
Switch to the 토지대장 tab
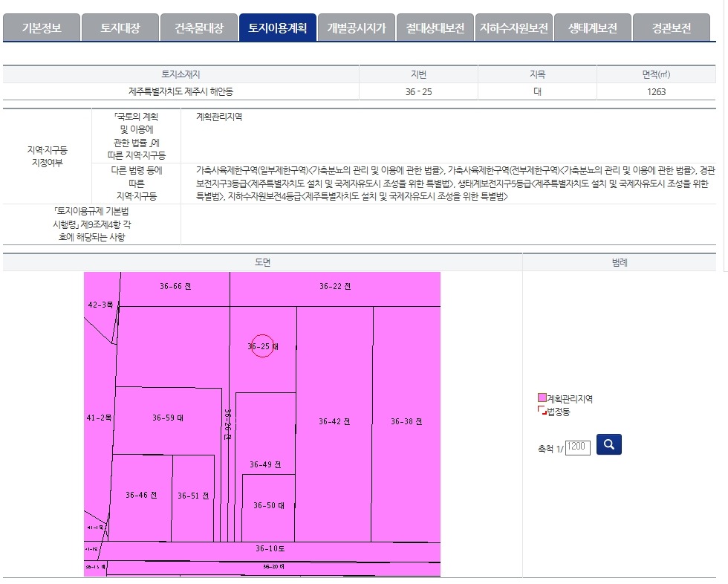pyautogui.click(x=120, y=27)
